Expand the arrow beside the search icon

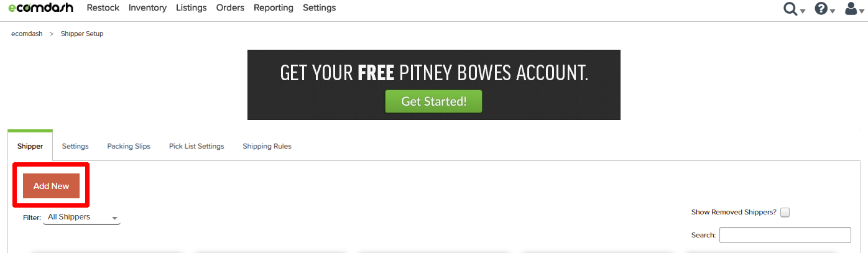[803, 11]
